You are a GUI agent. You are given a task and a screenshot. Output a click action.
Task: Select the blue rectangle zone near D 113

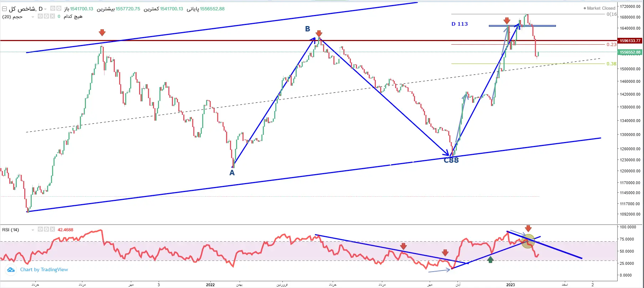click(x=522, y=26)
